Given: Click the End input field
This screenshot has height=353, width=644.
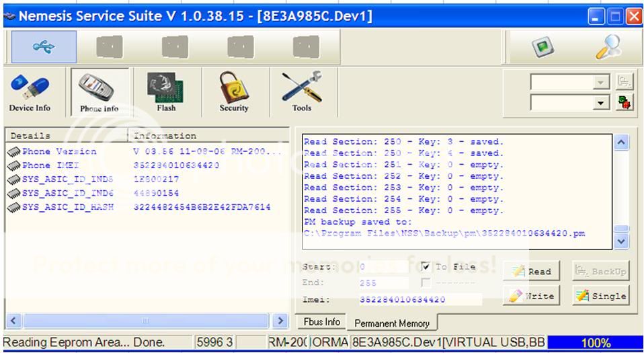Looking at the screenshot, I should (x=384, y=282).
